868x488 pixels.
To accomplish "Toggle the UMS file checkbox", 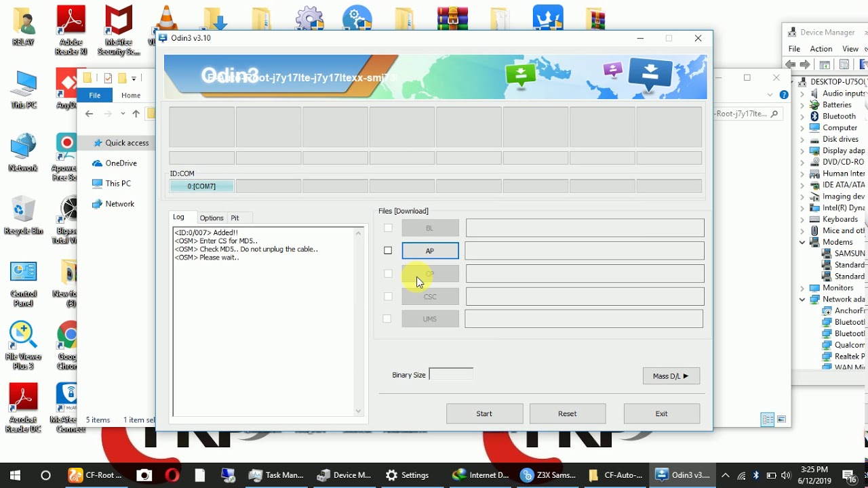I will point(387,319).
